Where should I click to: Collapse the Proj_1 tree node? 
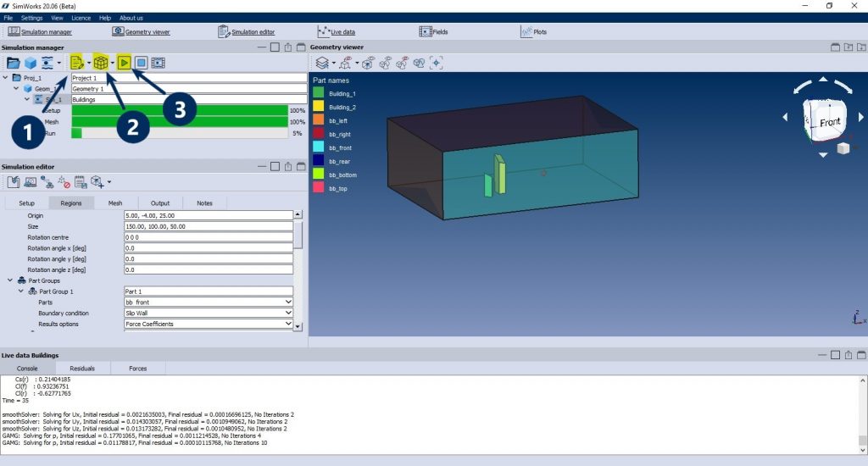click(x=6, y=77)
